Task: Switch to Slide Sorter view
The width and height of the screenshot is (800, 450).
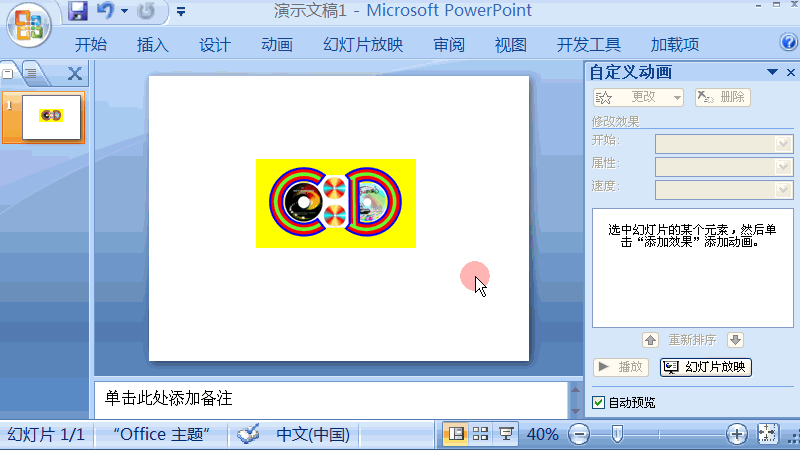Action: coord(480,434)
